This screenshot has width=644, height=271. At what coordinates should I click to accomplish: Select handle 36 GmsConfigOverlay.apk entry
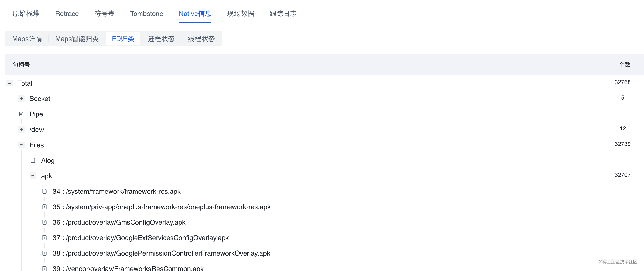point(119,222)
